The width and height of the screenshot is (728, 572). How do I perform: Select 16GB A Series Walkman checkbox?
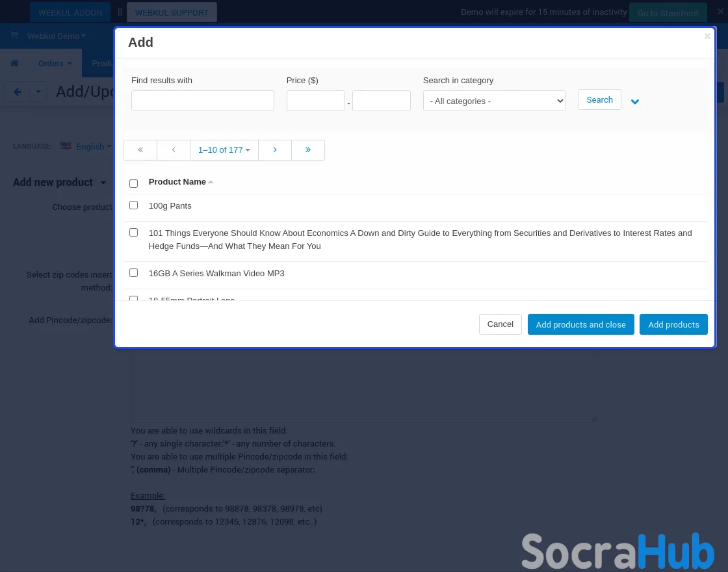coord(134,273)
